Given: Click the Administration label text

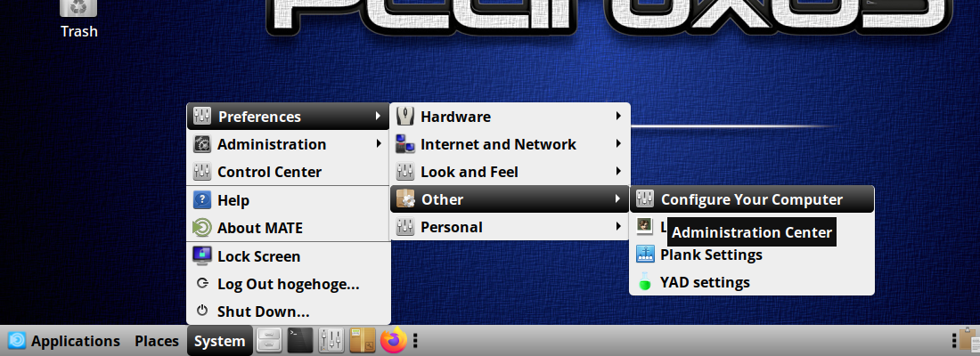Looking at the screenshot, I should click(272, 144).
